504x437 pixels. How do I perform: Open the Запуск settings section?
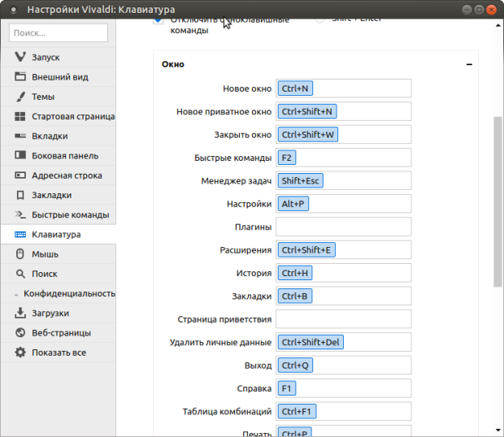click(x=46, y=58)
